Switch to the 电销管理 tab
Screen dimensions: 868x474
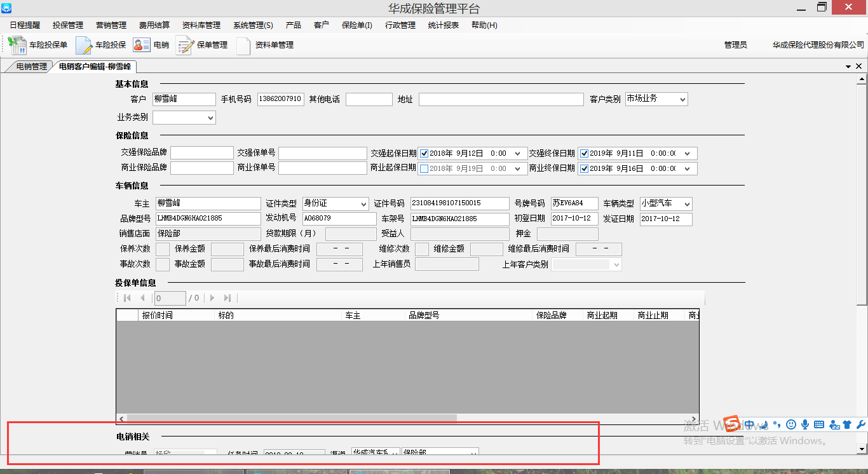point(31,66)
